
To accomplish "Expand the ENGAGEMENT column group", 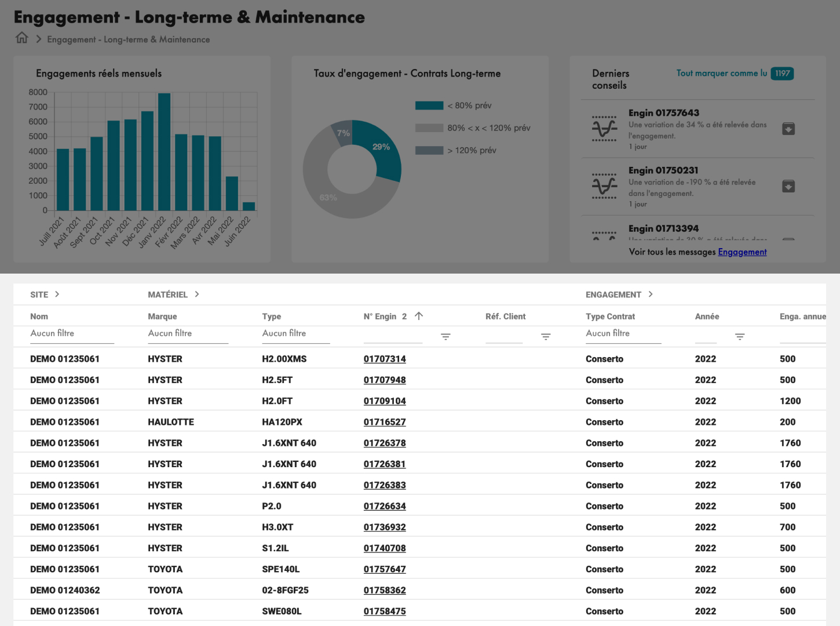I will 651,294.
